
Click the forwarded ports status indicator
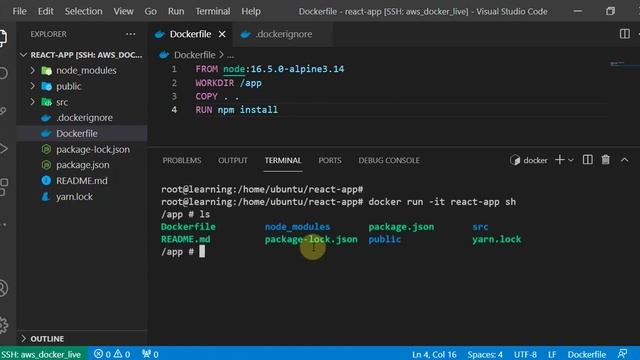coord(150,354)
